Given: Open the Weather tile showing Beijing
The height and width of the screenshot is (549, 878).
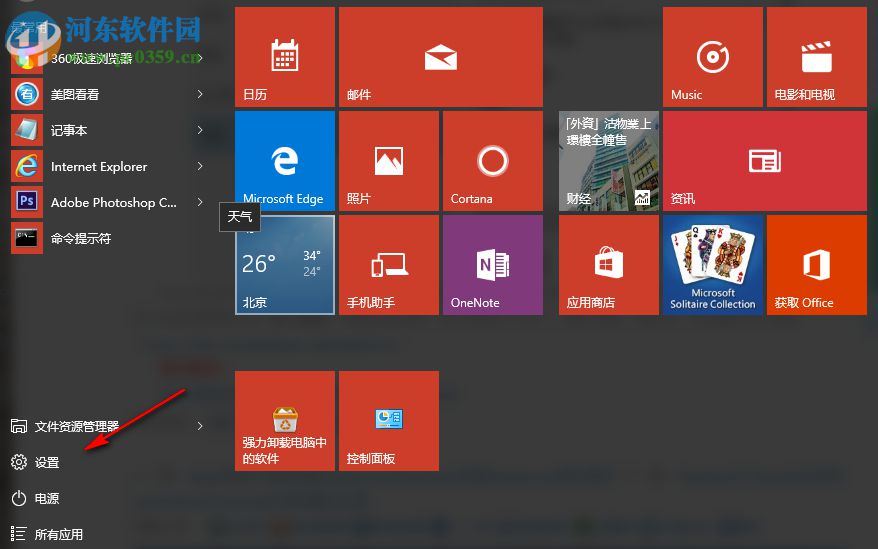Looking at the screenshot, I should coord(284,265).
